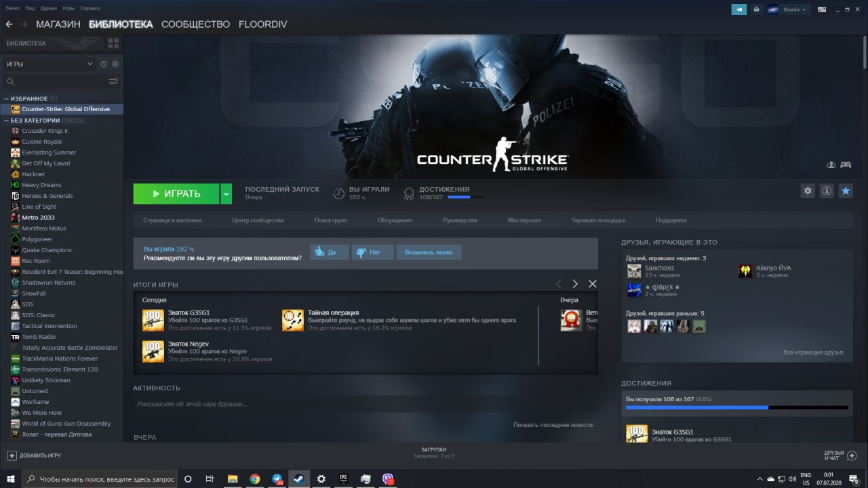Click the Windows taskbar search box
This screenshot has height=488, width=868.
click(x=100, y=479)
